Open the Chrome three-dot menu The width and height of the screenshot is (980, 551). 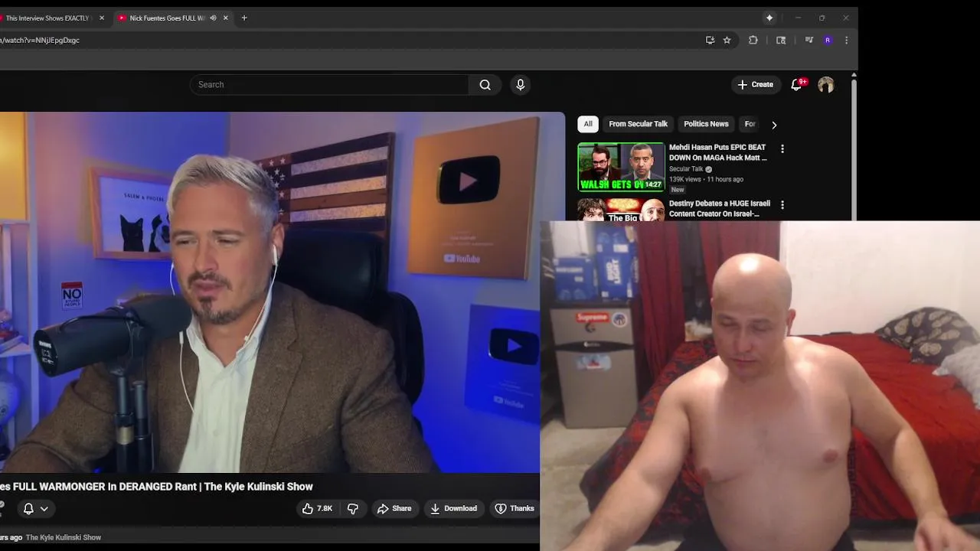coord(846,40)
